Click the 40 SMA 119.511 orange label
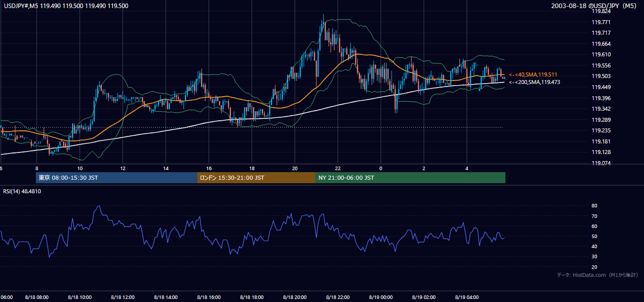Image resolution: width=644 pixels, height=302 pixels. point(533,74)
